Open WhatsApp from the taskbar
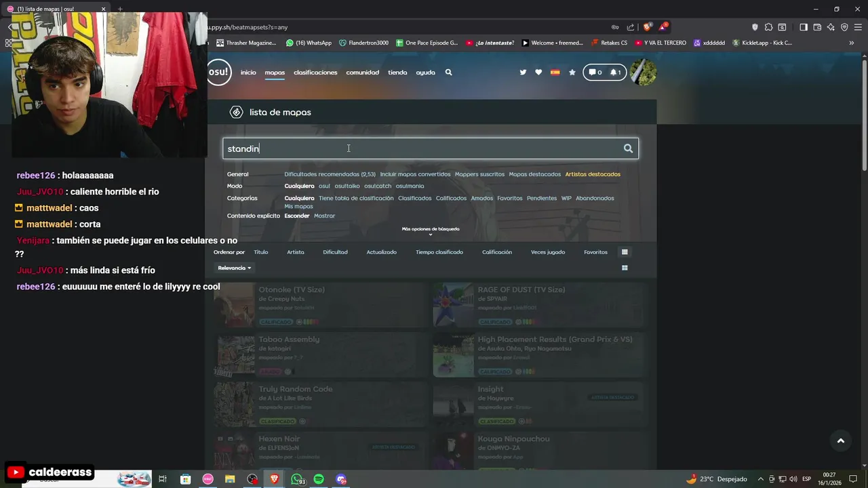This screenshot has height=488, width=868. click(298, 479)
